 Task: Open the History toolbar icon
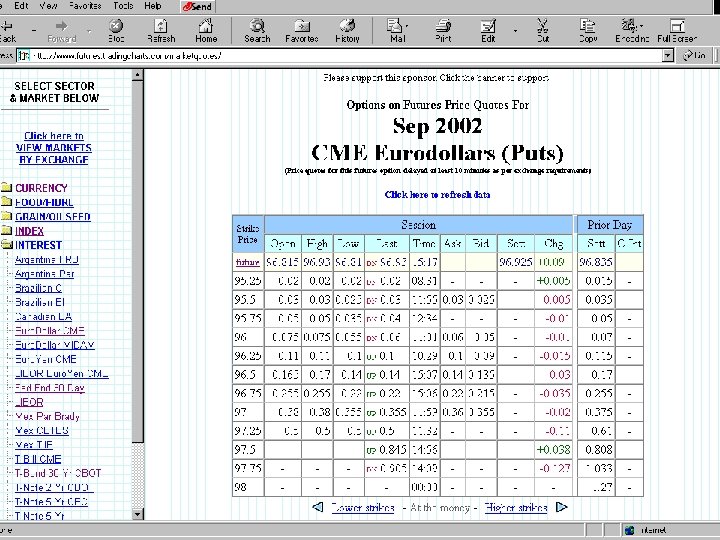[x=347, y=31]
